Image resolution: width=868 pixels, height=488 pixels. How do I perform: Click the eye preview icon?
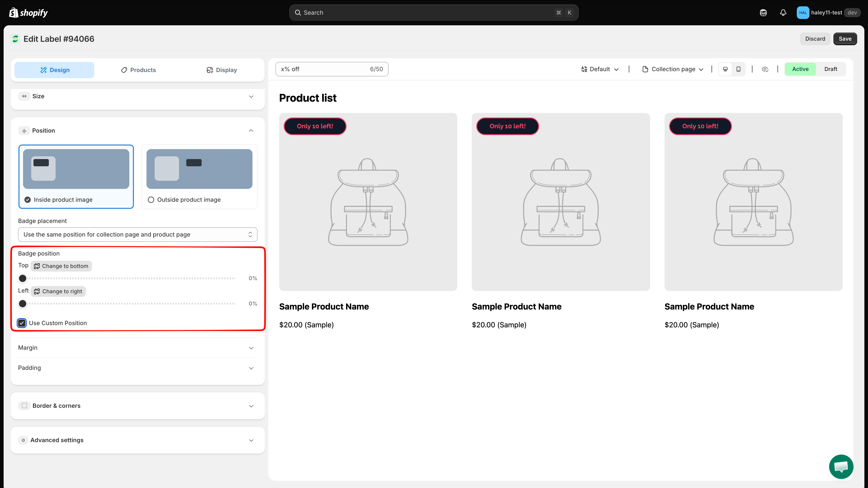(765, 69)
